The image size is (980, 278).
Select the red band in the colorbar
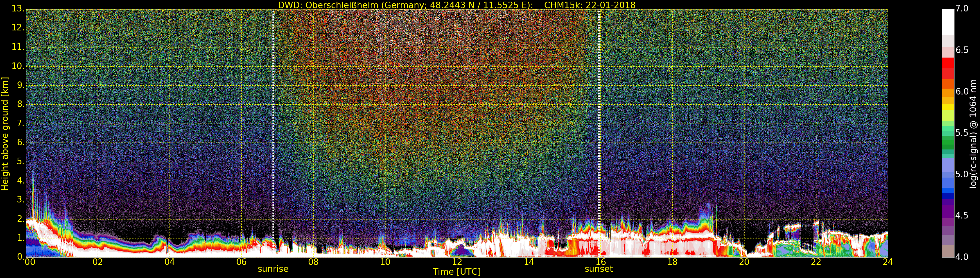(x=948, y=63)
